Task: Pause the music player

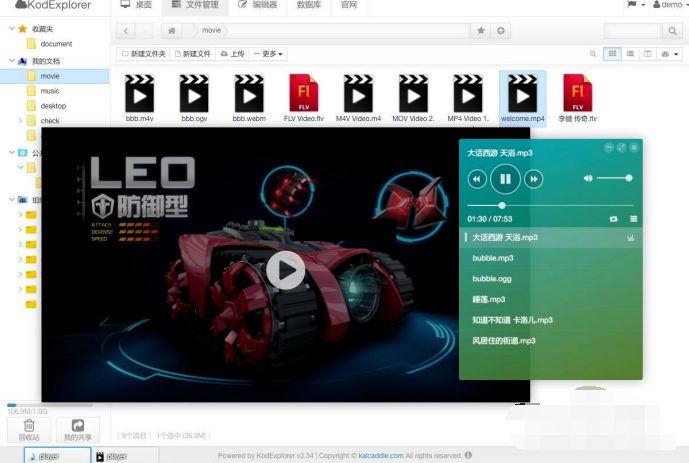Action: 505,179
